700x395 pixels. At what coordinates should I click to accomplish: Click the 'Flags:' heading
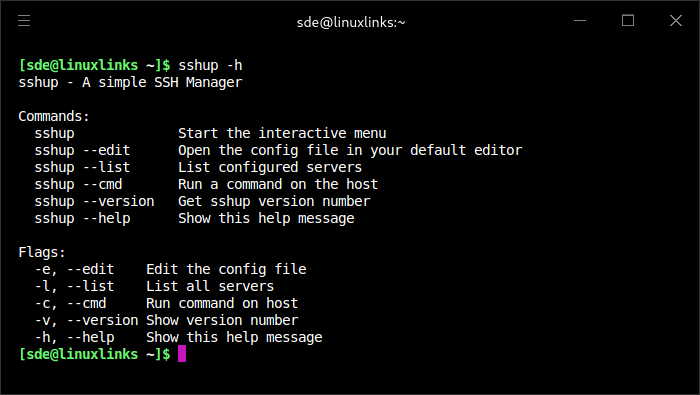coord(42,252)
